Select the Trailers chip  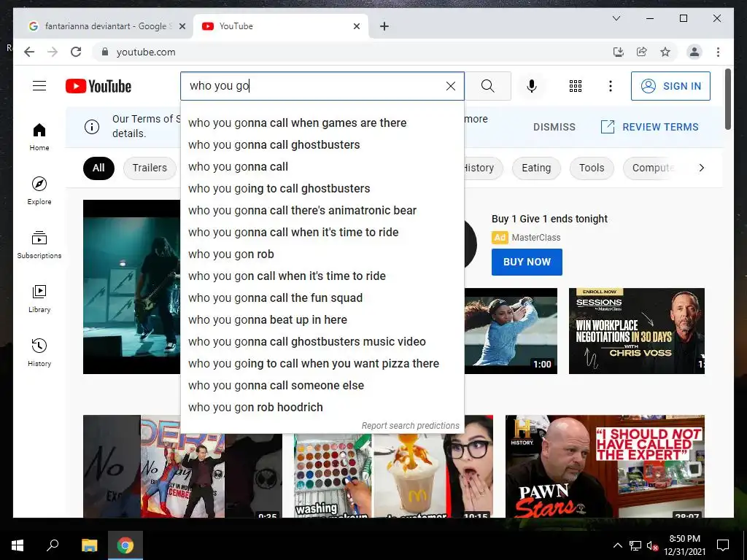coord(150,168)
